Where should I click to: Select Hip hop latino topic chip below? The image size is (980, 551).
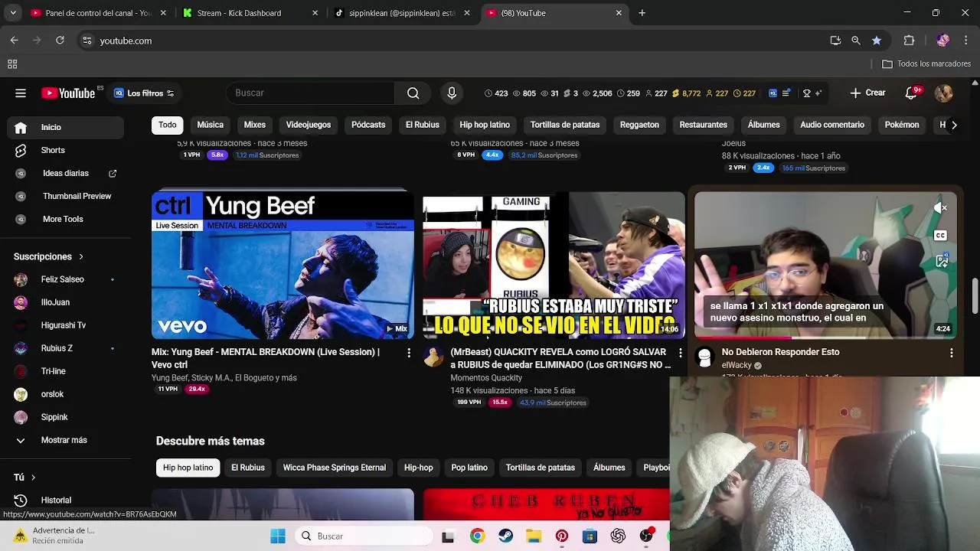click(188, 468)
